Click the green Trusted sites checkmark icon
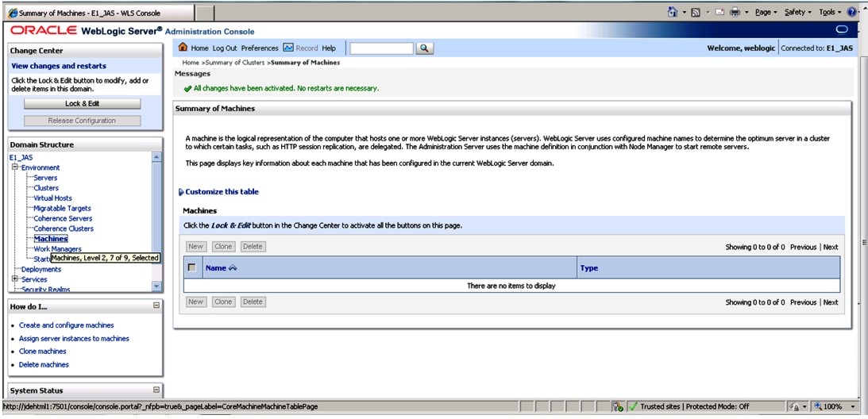The height and width of the screenshot is (419, 868). [634, 406]
